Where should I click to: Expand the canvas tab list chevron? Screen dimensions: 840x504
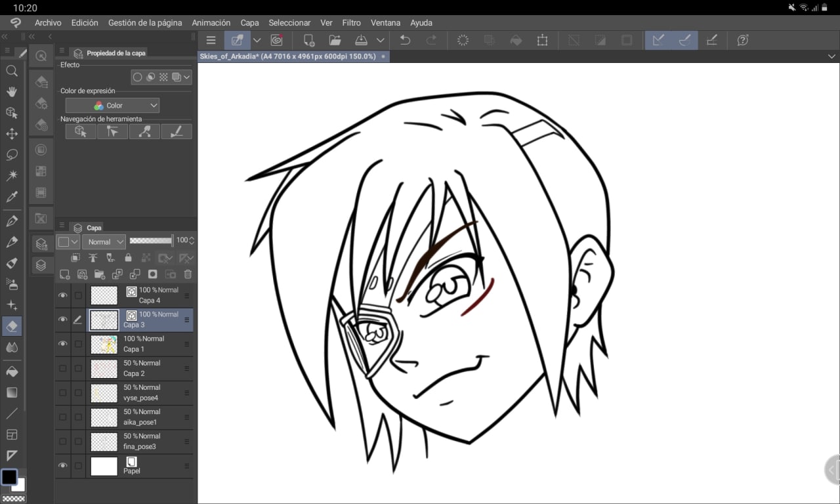click(x=831, y=56)
